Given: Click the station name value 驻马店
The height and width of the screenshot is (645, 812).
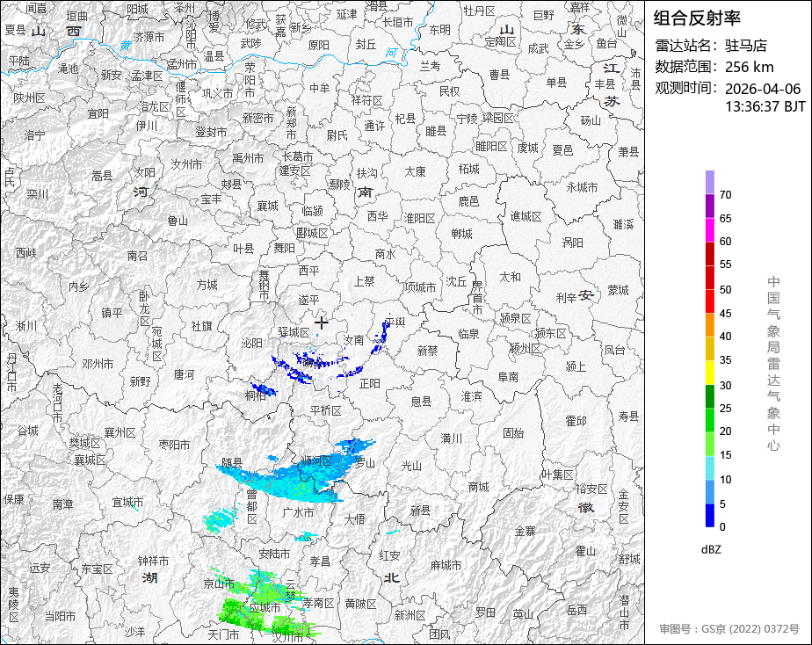Looking at the screenshot, I should (746, 46).
